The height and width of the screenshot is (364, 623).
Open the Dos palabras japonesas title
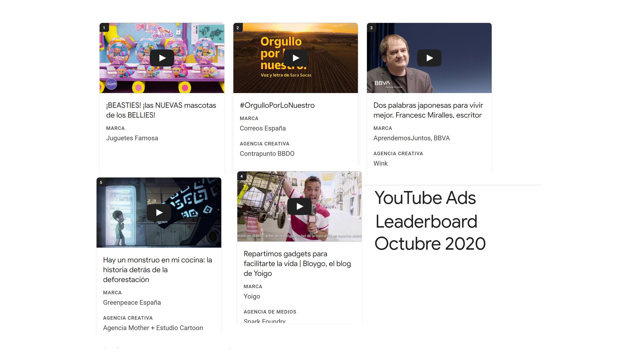click(x=428, y=110)
